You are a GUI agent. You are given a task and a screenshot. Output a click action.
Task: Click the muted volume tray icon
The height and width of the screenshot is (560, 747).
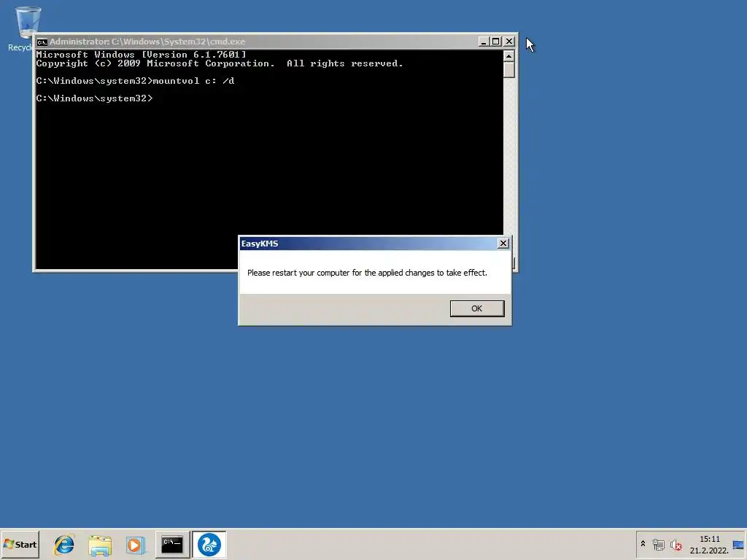(676, 544)
